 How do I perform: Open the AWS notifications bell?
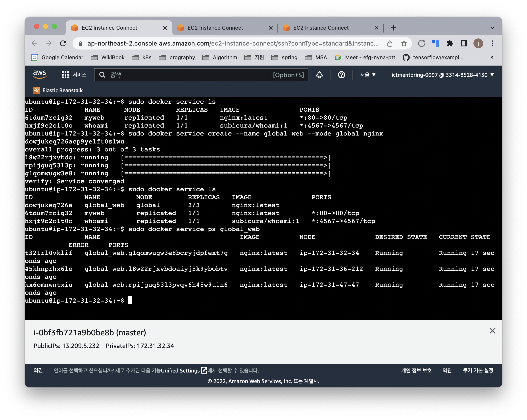pyautogui.click(x=319, y=75)
